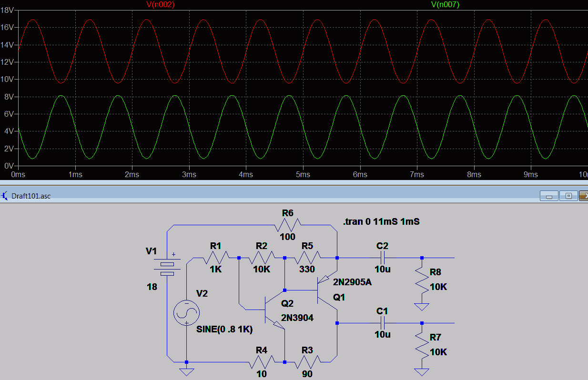Click the R4 resistor symbol
588x380 pixels.
point(262,362)
